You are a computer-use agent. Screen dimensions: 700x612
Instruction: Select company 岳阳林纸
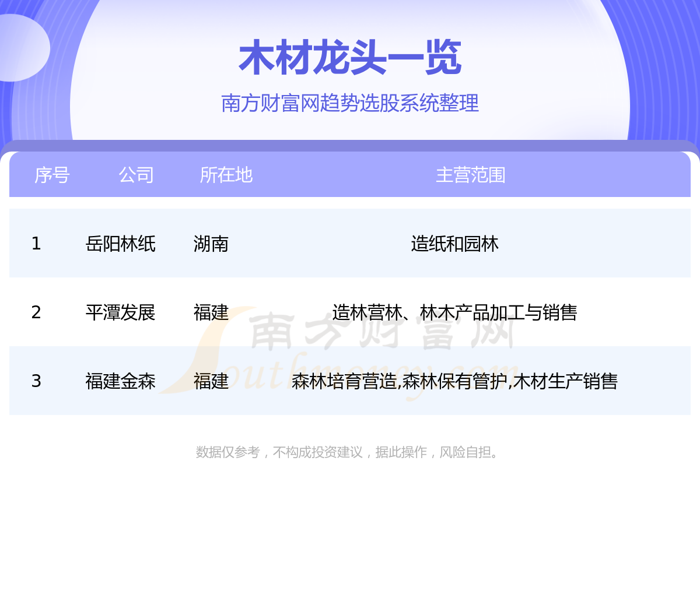pyautogui.click(x=121, y=244)
